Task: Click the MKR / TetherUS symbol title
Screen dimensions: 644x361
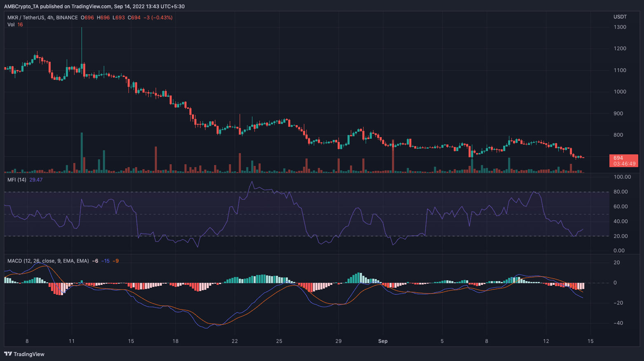Action: click(42, 18)
